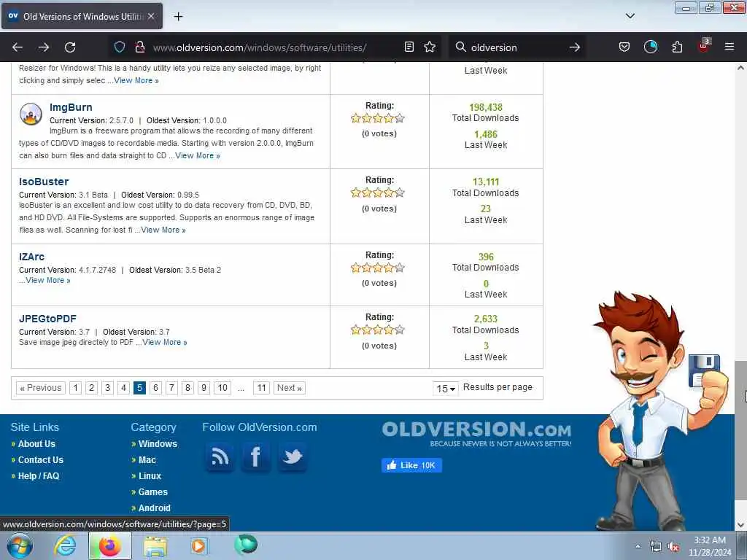Open JPEGtoPDF title link

(x=47, y=319)
